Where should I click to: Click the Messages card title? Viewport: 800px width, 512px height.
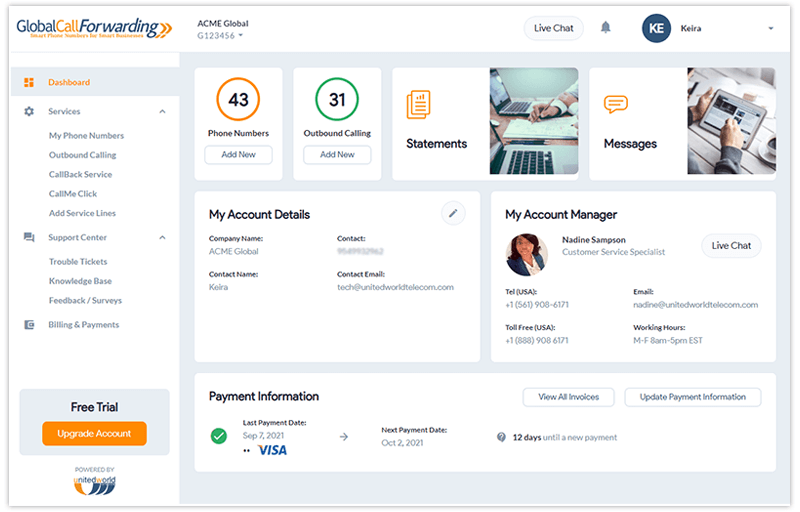point(630,144)
